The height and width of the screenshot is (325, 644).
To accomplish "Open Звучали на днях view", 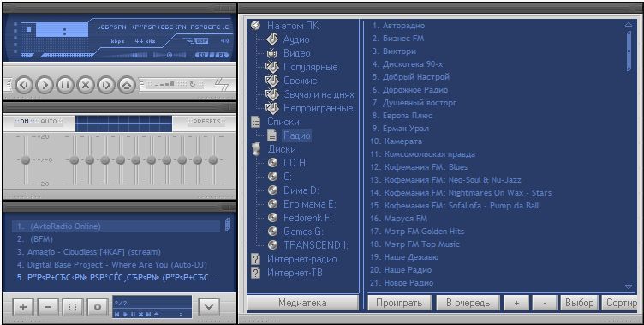I will tap(319, 94).
